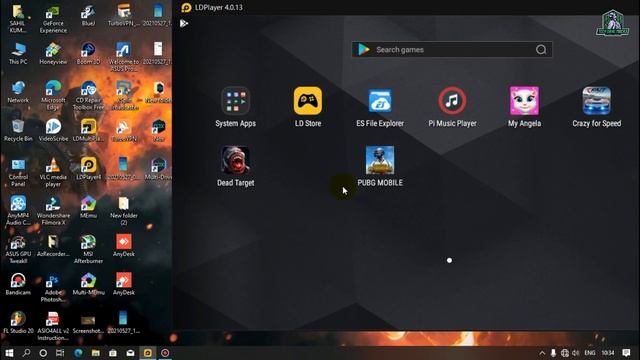This screenshot has width=640, height=360.
Task: Select VLC media player desktop shortcut
Action: [x=53, y=173]
